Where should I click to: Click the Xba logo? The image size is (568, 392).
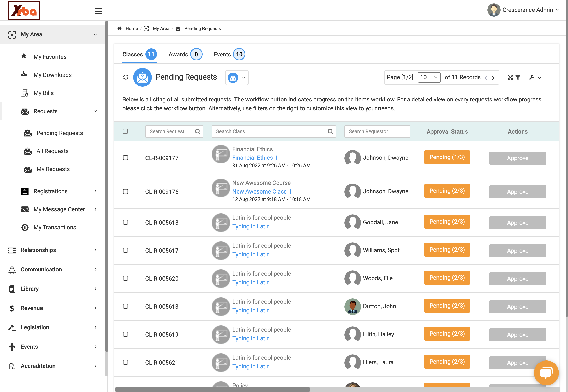tap(24, 11)
